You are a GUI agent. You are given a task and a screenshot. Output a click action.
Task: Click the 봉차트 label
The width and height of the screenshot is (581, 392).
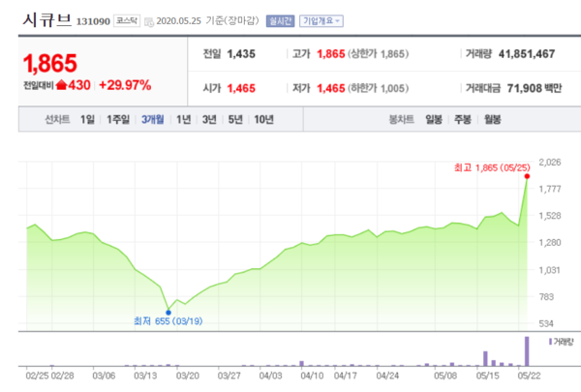click(x=401, y=119)
